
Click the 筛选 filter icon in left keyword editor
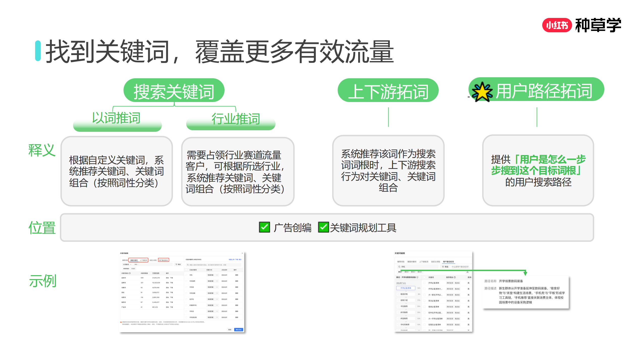click(177, 264)
